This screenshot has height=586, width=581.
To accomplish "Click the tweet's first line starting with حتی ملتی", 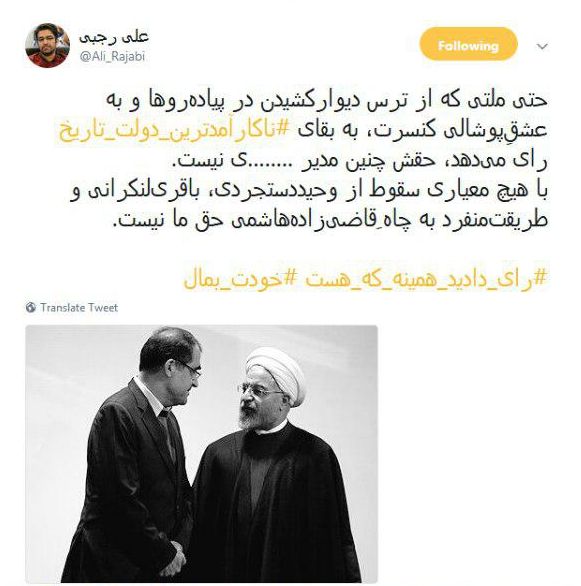I will coord(326,100).
